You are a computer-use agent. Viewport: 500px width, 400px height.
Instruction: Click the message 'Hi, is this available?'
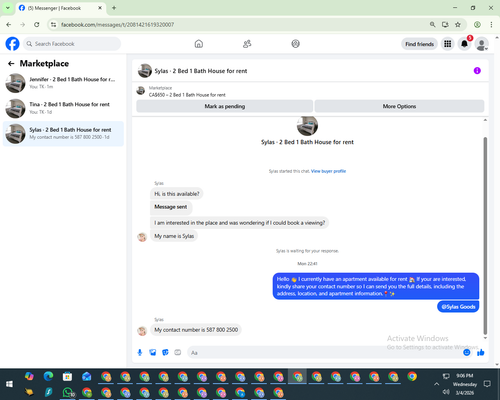pyautogui.click(x=177, y=194)
